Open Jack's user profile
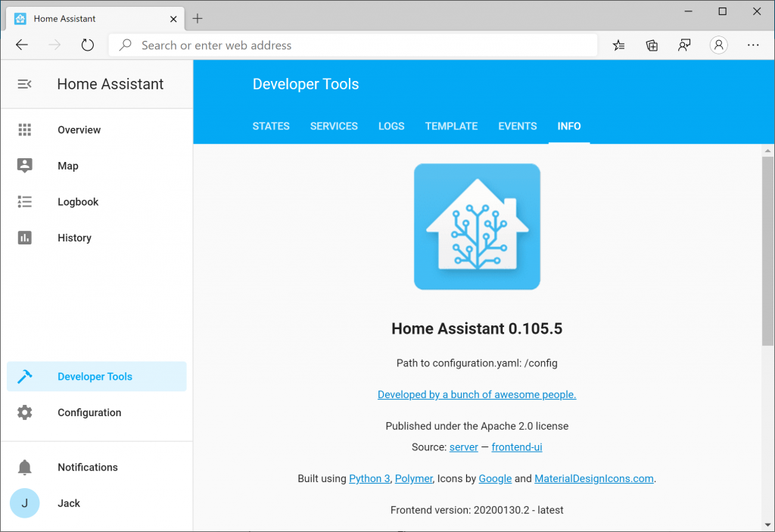Image resolution: width=775 pixels, height=532 pixels. 97,503
